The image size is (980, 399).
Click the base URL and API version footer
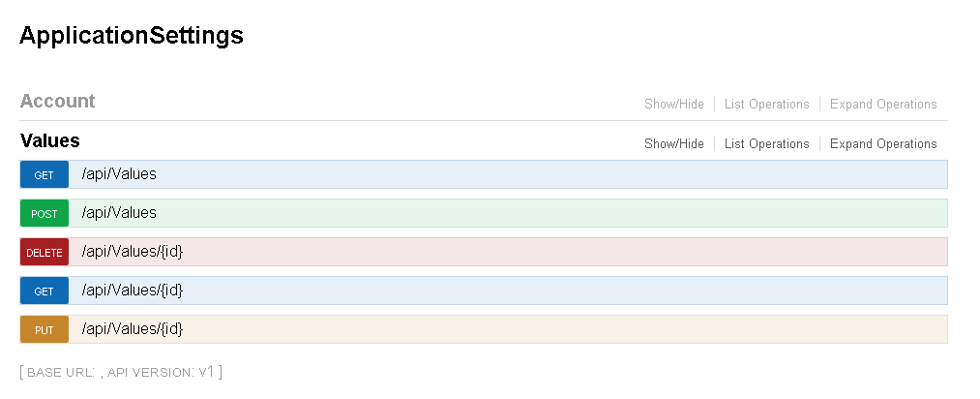click(x=121, y=372)
